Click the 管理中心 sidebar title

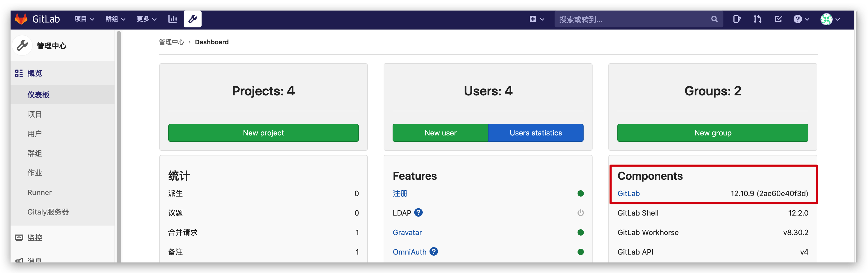(51, 46)
